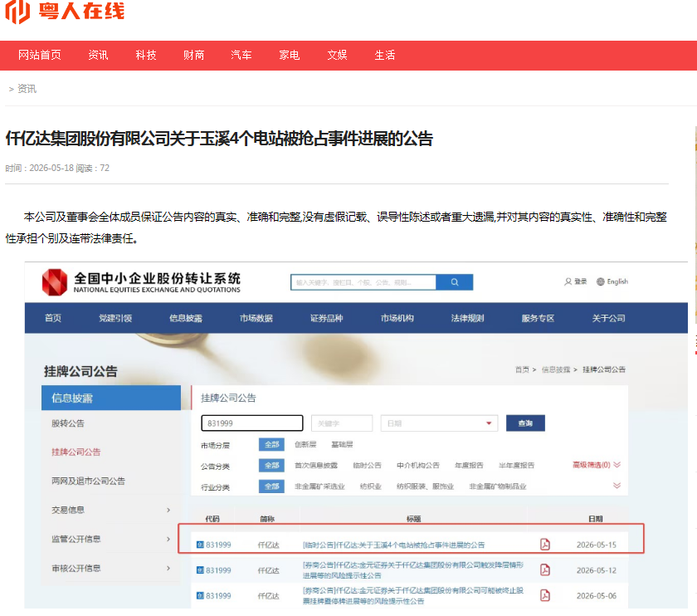Select 财商 in the red menu bar
This screenshot has height=616, width=697.
point(194,55)
